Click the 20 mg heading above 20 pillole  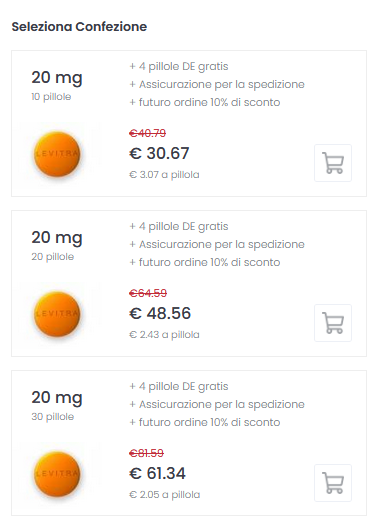(57, 238)
